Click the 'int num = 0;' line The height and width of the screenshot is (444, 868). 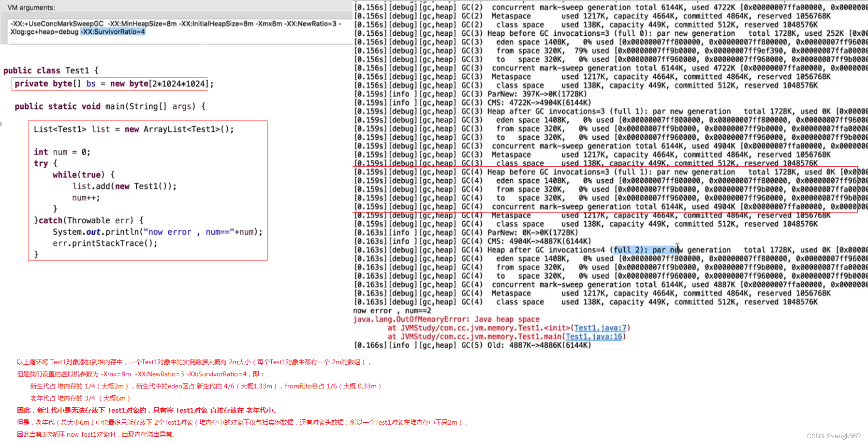click(x=62, y=152)
